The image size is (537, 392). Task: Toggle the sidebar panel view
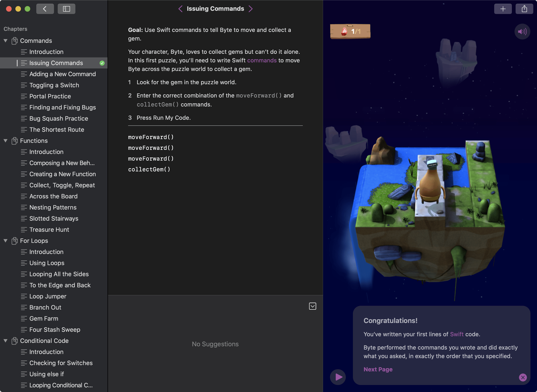point(67,8)
